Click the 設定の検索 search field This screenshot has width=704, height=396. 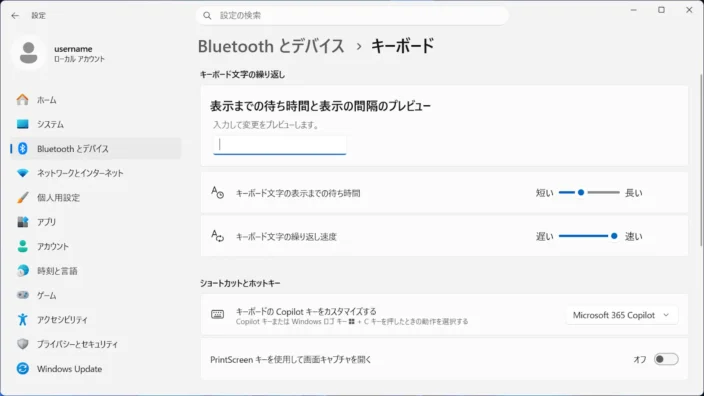(x=352, y=16)
